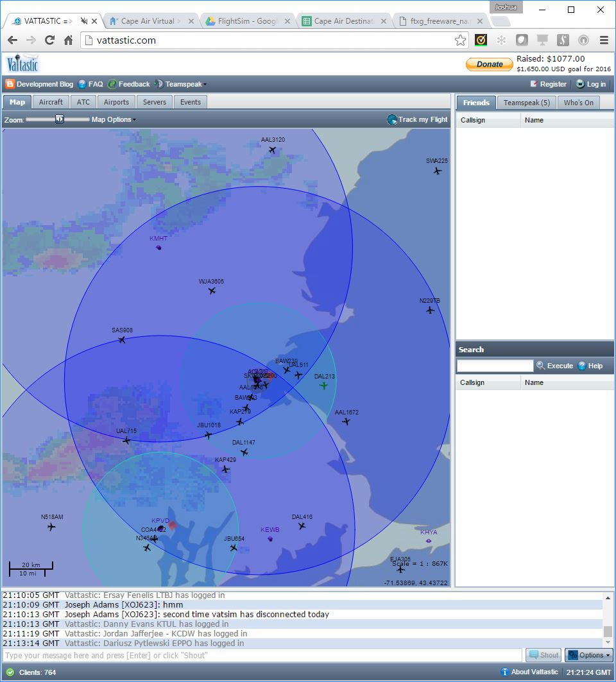Select the SWA225 aircraft icon
This screenshot has height=682, width=616.
point(438,171)
